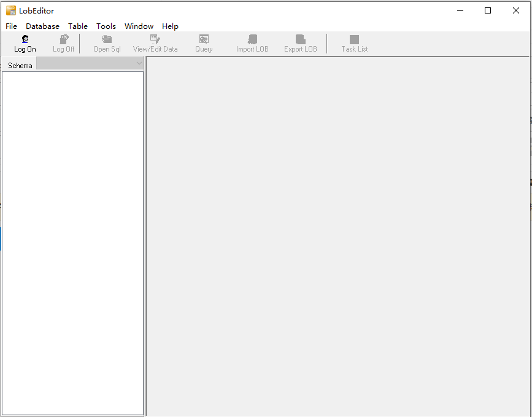Select the View/Edit Data toolbar icon

click(155, 39)
